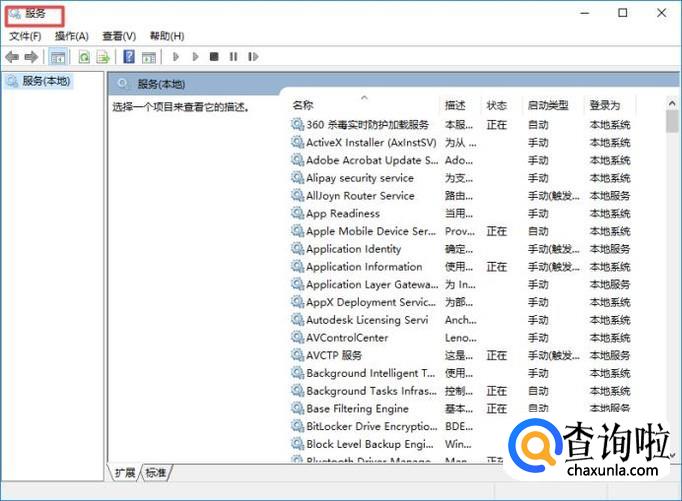Click gear icon beside Base Filtering Engine
Viewport: 682px width, 501px height.
coord(298,408)
